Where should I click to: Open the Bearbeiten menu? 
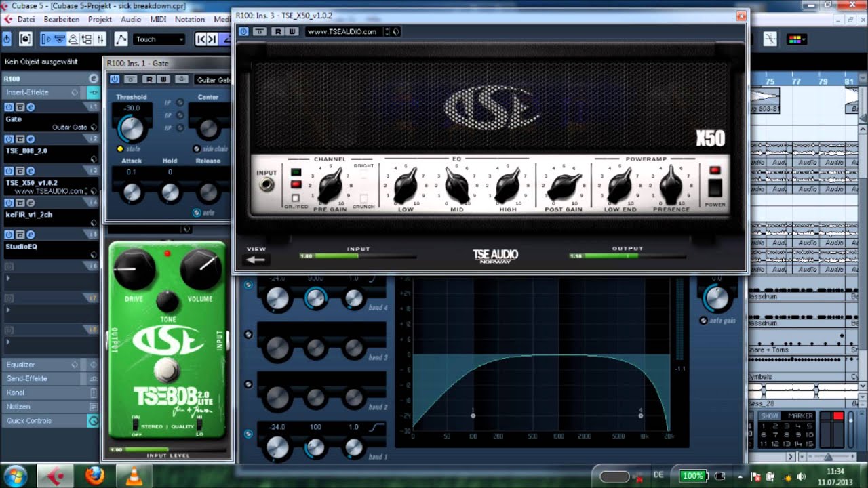click(61, 19)
